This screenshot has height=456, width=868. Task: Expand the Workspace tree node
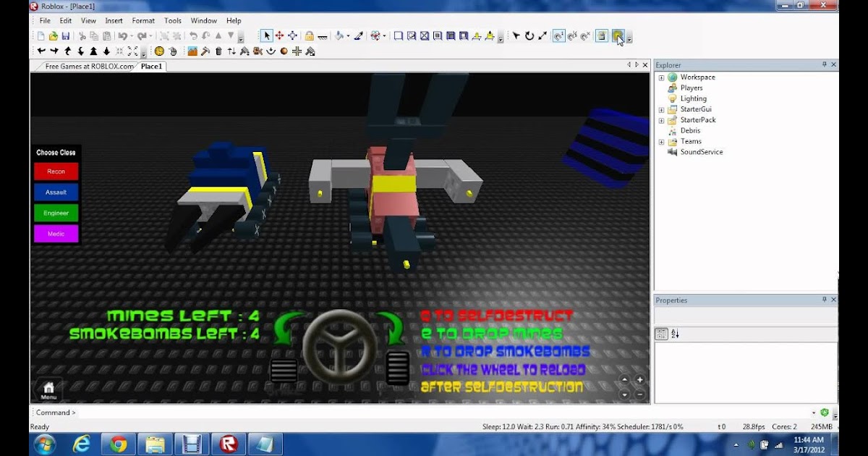(x=661, y=77)
